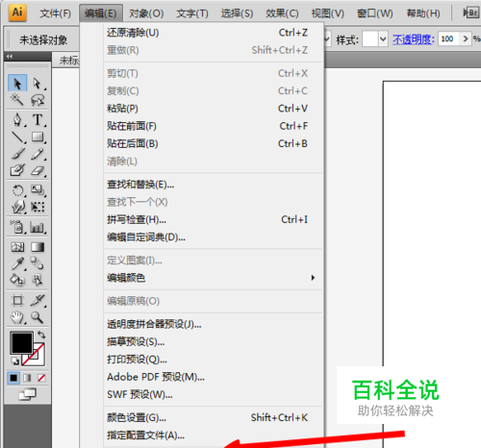Open the 样式 style dropdown

[383, 39]
